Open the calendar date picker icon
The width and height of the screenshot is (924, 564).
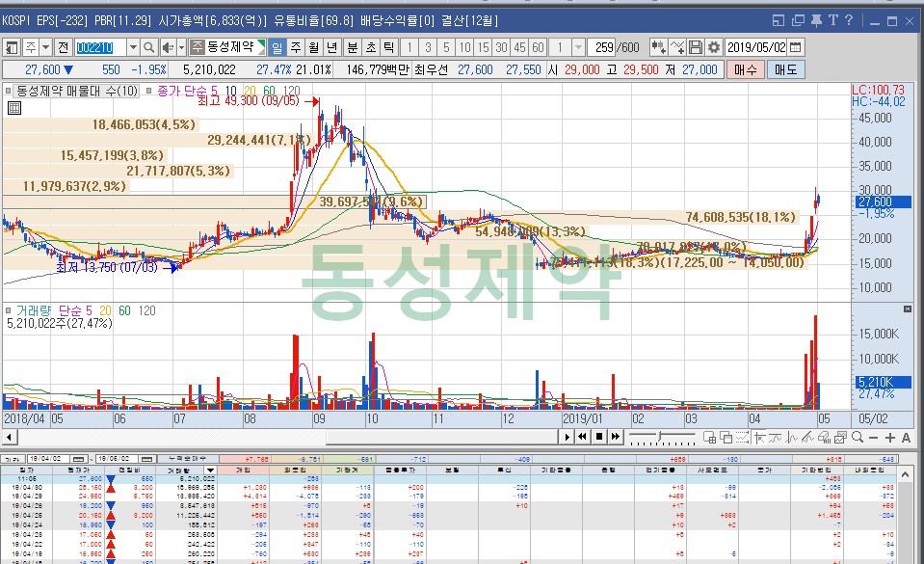click(x=796, y=47)
